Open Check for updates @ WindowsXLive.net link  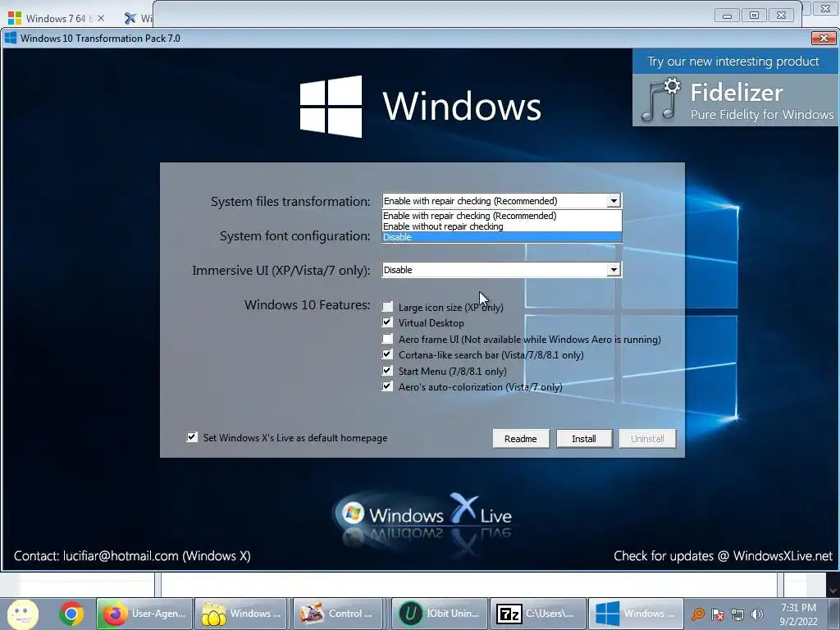[x=723, y=556]
